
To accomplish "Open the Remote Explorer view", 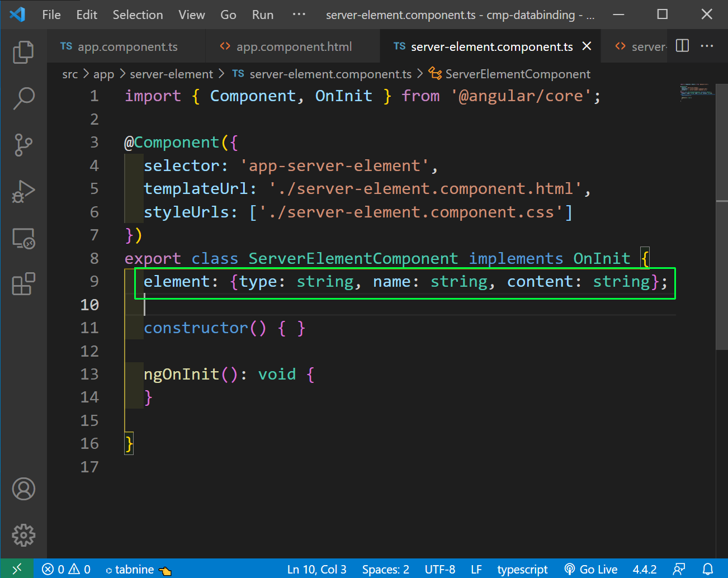I will click(x=23, y=238).
